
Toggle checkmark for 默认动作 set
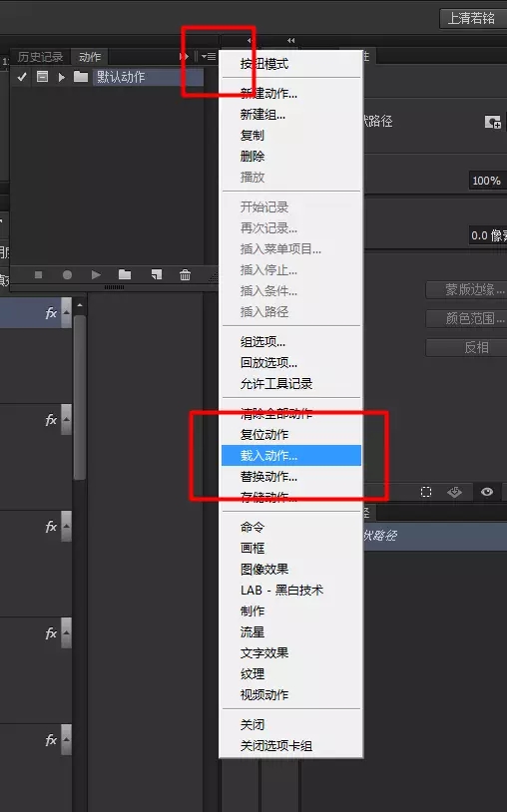coord(22,77)
